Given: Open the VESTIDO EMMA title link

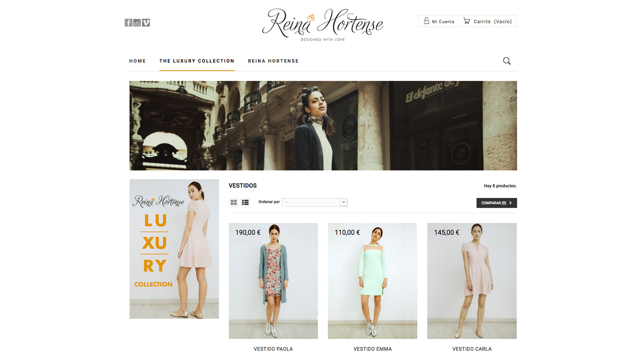Looking at the screenshot, I should point(373,349).
